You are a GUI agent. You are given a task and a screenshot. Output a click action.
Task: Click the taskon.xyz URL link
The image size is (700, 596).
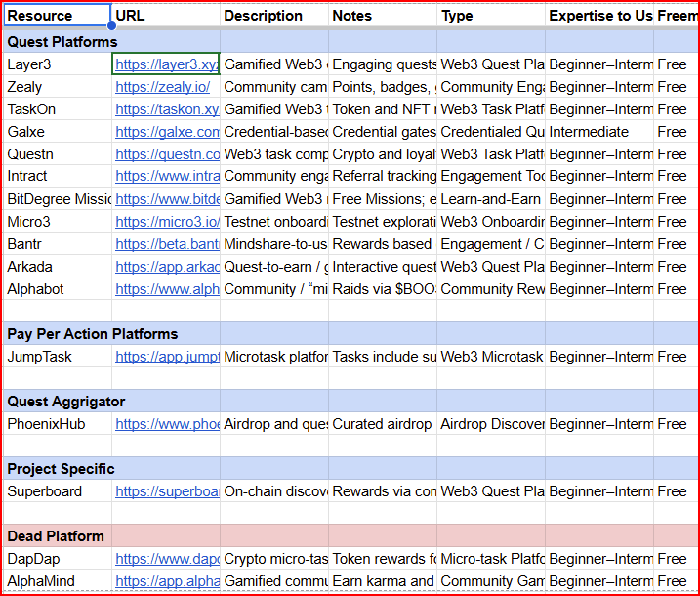coord(167,109)
